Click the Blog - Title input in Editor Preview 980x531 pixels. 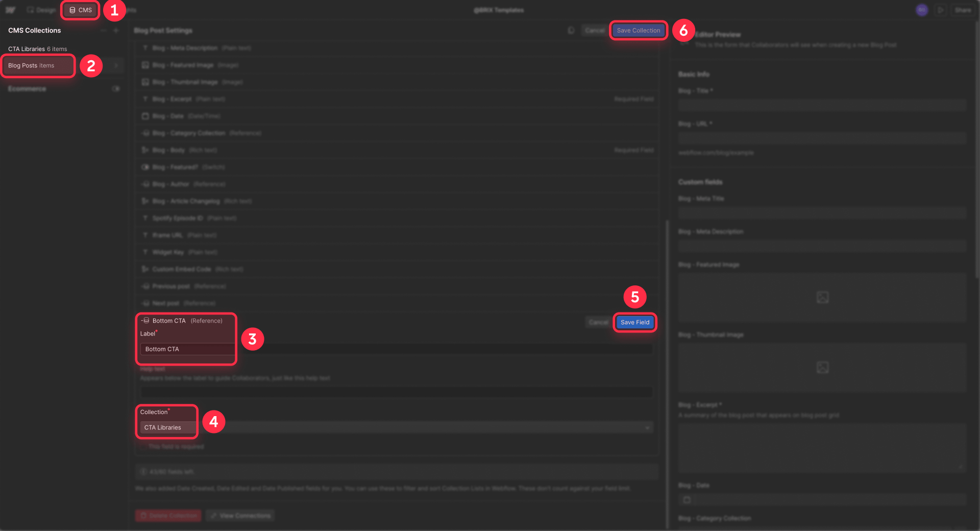(822, 106)
